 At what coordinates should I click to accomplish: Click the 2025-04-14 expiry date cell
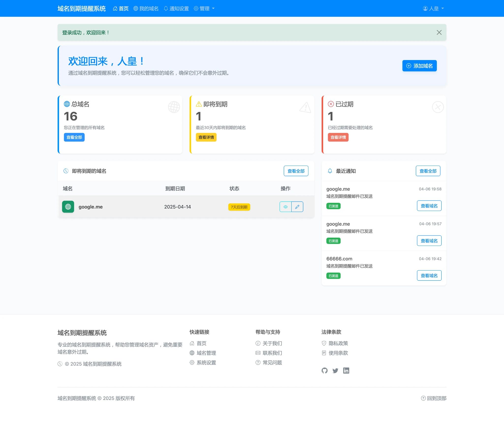click(177, 207)
